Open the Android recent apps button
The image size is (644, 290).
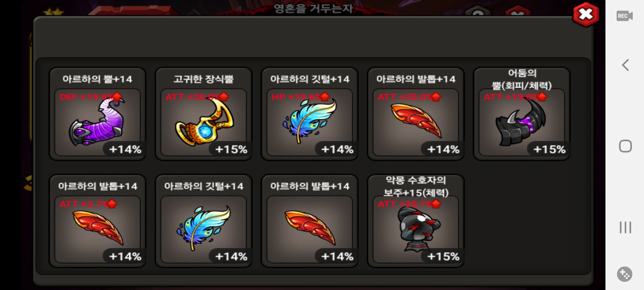pos(625,227)
